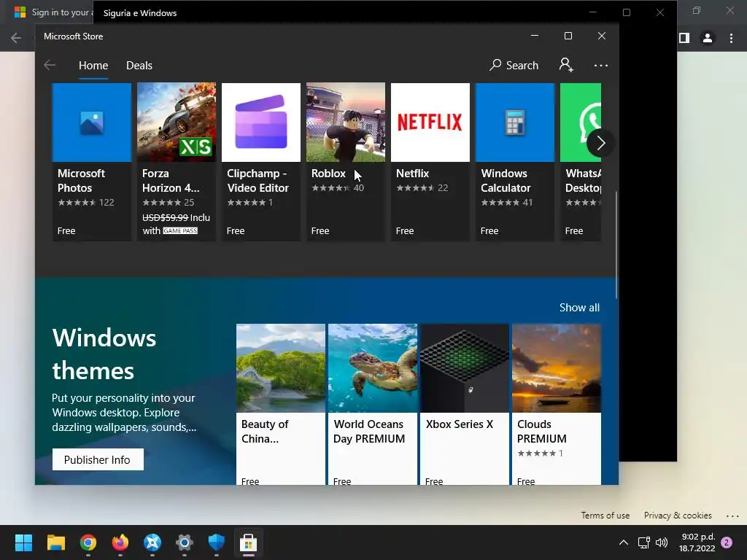
Task: Open Clouds PREMIUM theme
Action: pos(557,404)
